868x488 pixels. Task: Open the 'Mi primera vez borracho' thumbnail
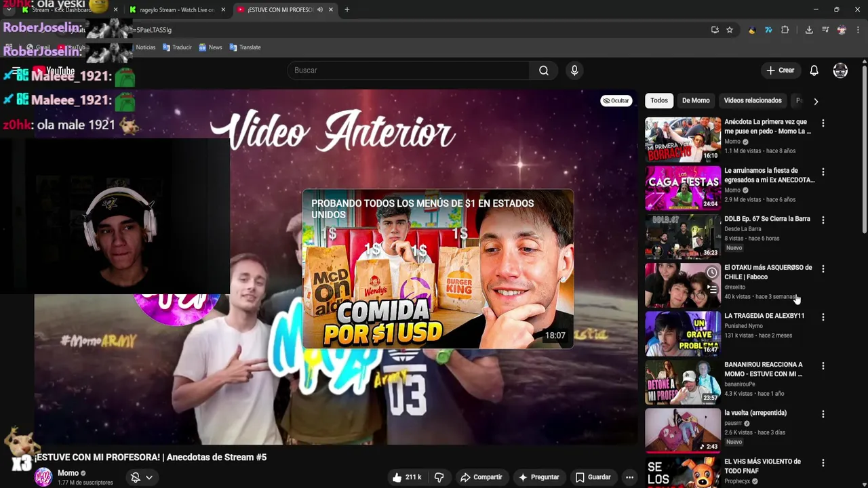(x=683, y=140)
